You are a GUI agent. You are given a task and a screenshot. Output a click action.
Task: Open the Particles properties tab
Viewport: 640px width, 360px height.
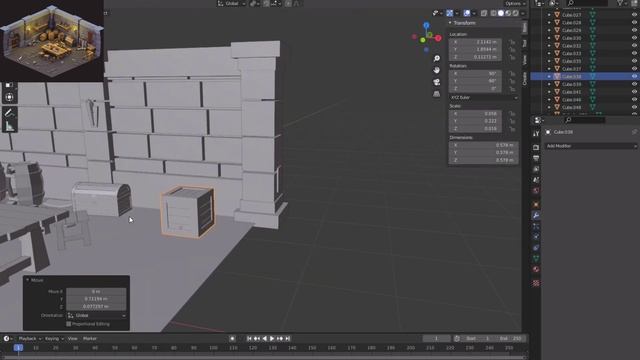click(536, 226)
